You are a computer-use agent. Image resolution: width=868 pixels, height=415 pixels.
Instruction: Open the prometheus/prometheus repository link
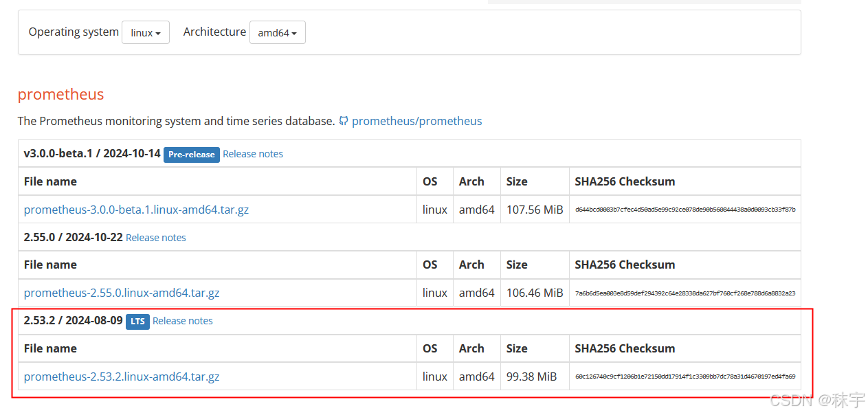pyautogui.click(x=416, y=121)
